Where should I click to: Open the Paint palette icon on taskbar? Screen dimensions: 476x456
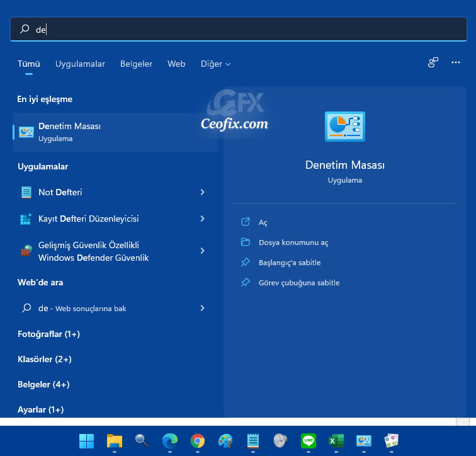point(225,441)
